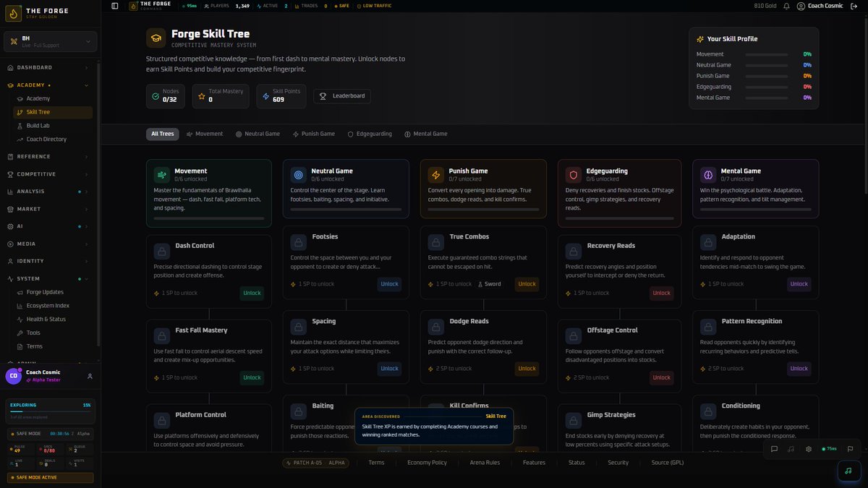Click the Movement category icon on its card

[161, 175]
